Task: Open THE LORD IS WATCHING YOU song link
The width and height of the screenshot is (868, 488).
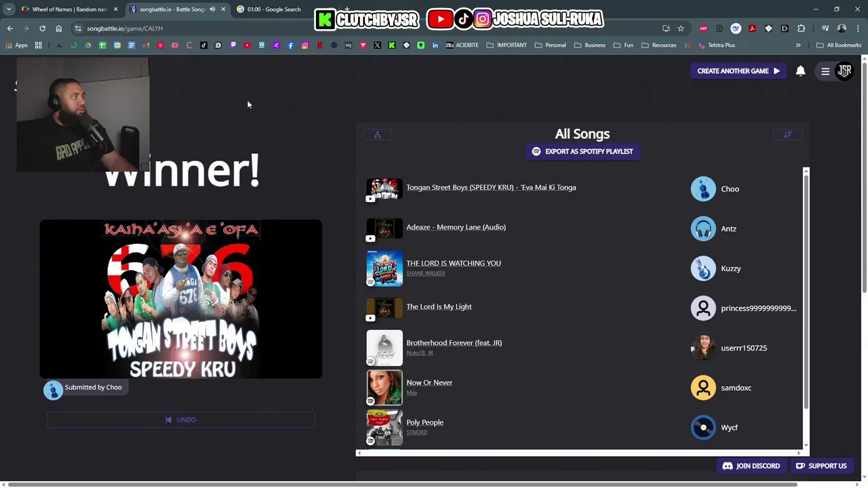Action: pyautogui.click(x=454, y=263)
